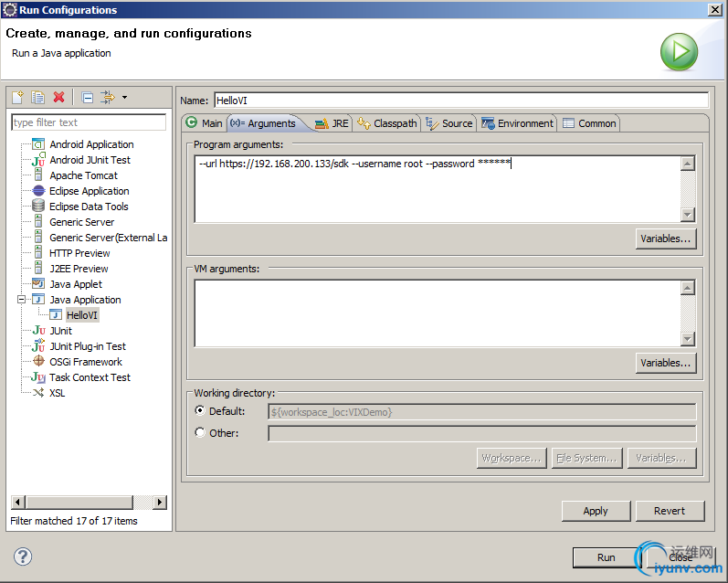Screen dimensions: 728x583
Task: Click the J2EE Preview icon
Action: (38, 269)
